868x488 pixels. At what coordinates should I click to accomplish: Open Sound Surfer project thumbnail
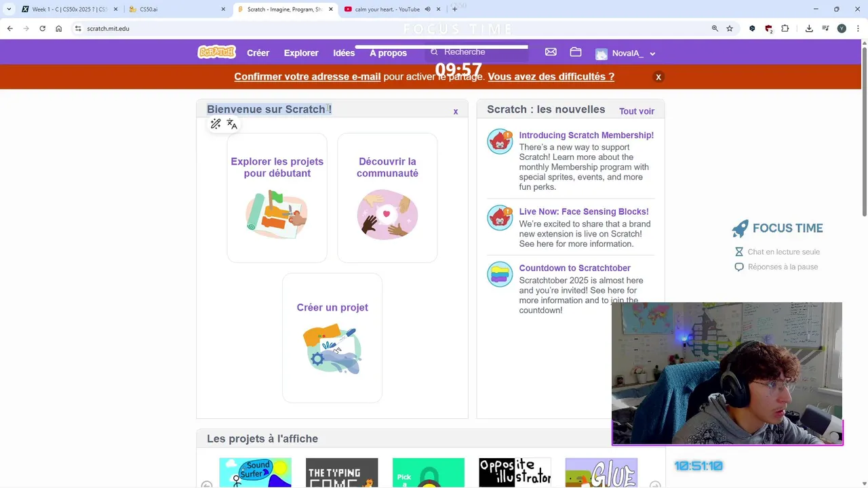click(x=255, y=472)
